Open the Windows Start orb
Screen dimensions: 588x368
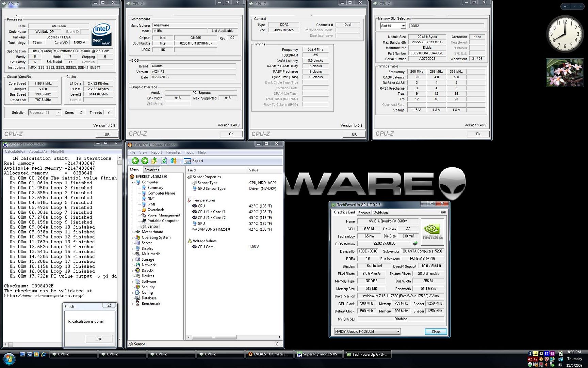click(x=9, y=359)
